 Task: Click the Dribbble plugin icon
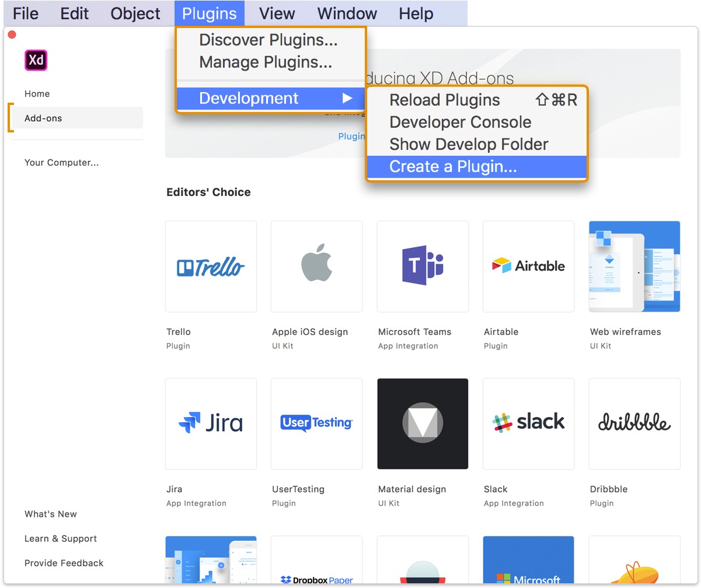(x=634, y=423)
